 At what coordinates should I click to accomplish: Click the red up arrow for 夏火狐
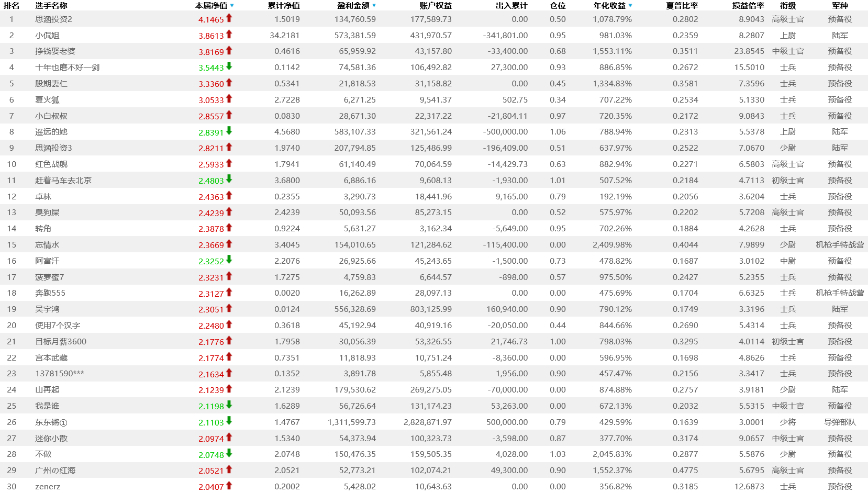[x=229, y=99]
